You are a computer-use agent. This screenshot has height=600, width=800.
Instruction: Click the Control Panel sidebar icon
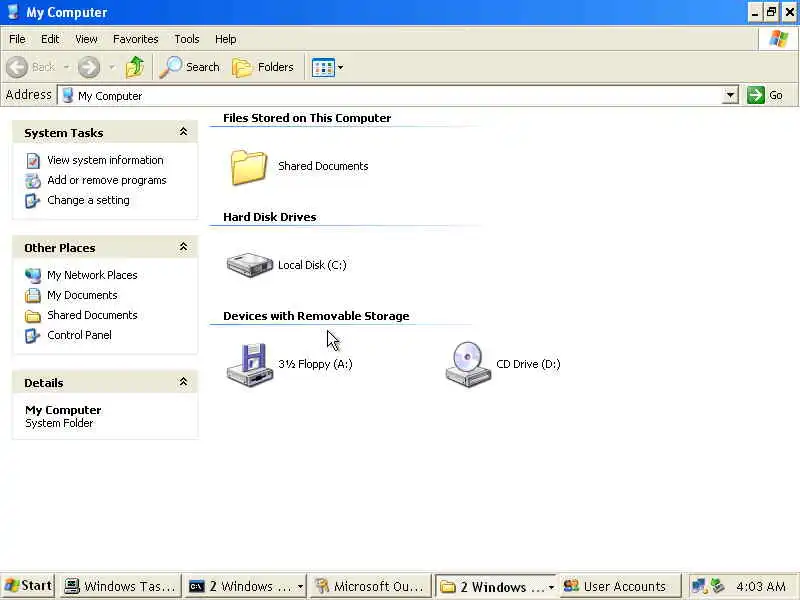(33, 336)
